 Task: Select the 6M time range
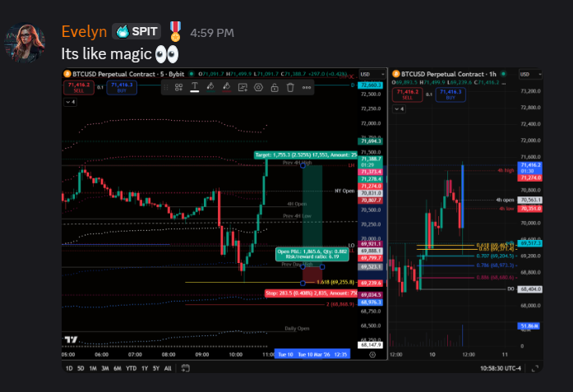(x=118, y=368)
